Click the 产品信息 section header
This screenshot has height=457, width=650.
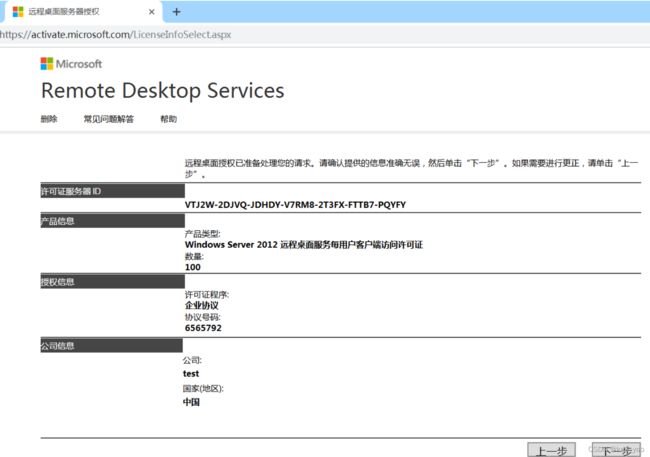click(112, 221)
